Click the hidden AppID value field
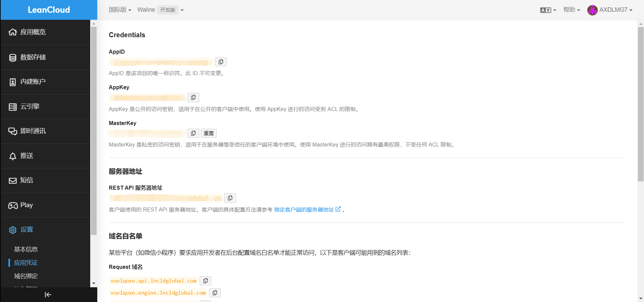 (161, 62)
